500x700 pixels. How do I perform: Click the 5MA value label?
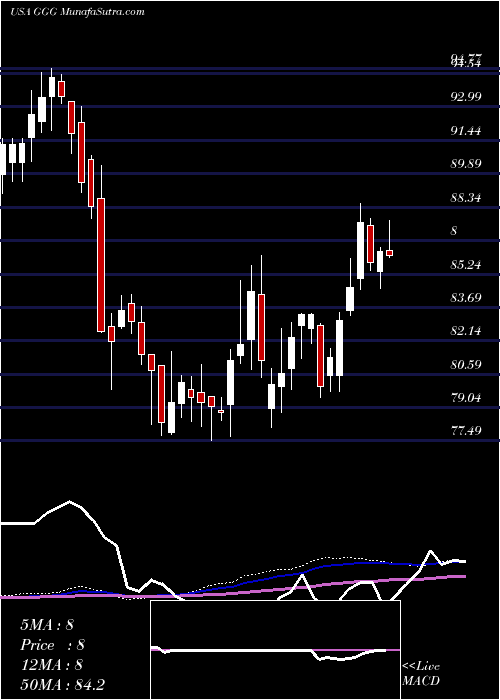(x=47, y=625)
